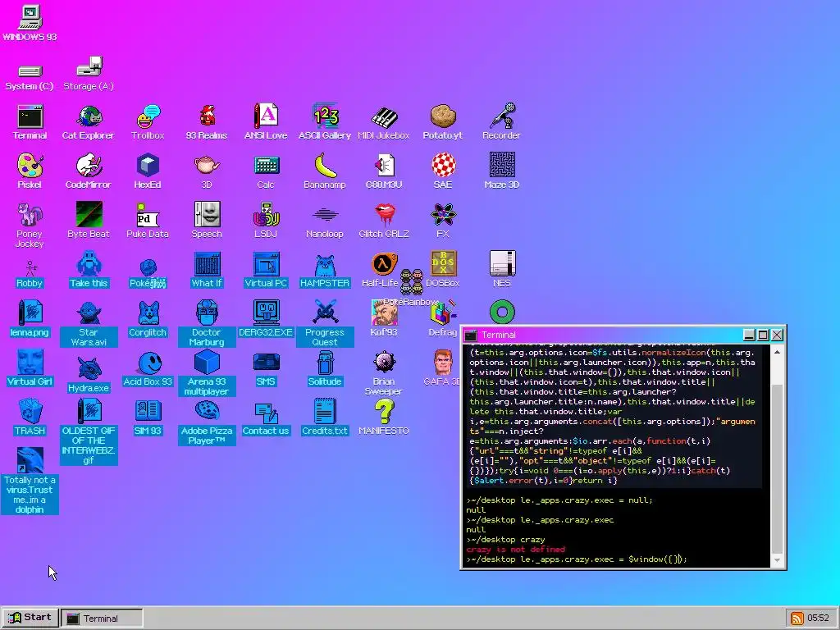Select the NES console icon
This screenshot has width=840, height=630.
click(502, 269)
